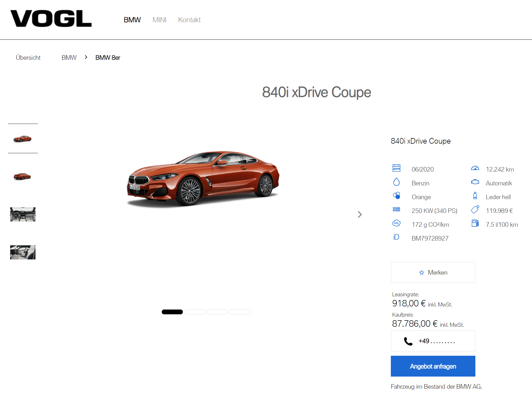Open the MINI menu item
Image resolution: width=532 pixels, height=396 pixels.
click(159, 20)
